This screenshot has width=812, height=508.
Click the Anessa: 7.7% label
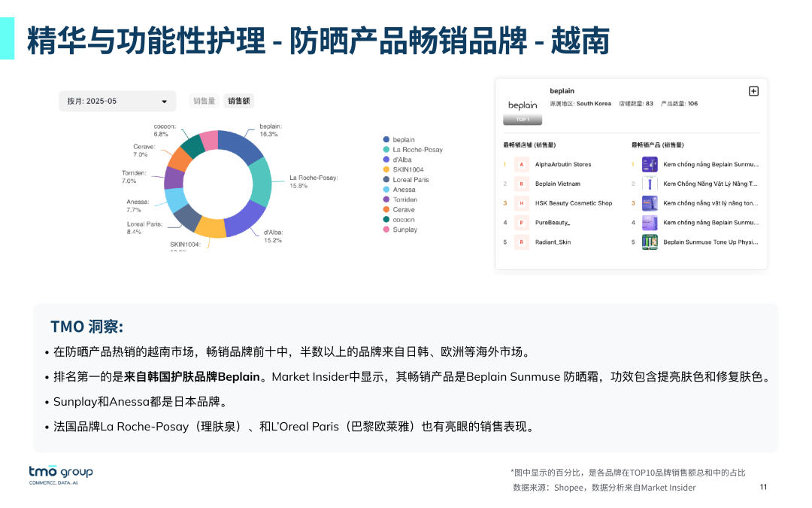click(138, 205)
